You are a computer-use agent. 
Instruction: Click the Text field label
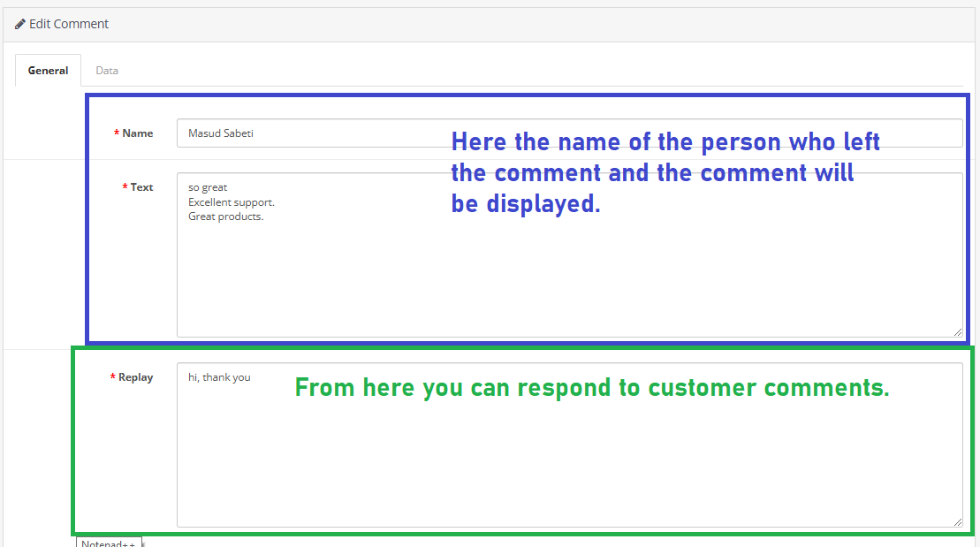point(141,187)
